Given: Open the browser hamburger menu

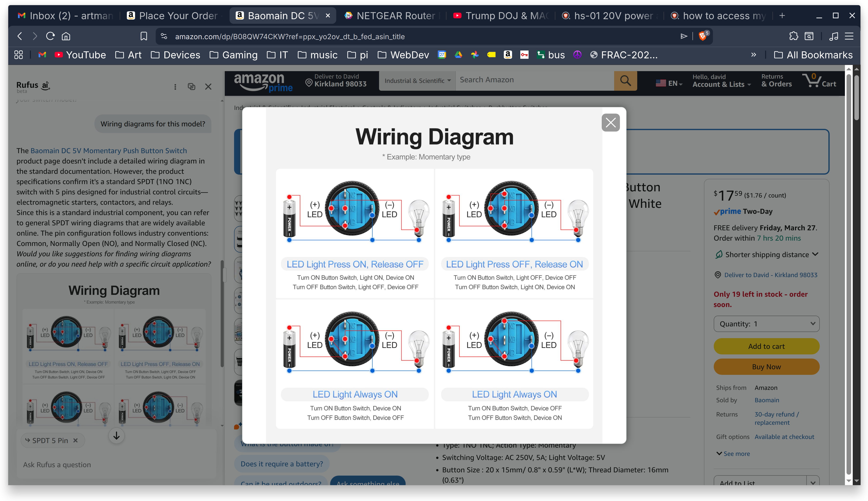Looking at the screenshot, I should point(849,36).
